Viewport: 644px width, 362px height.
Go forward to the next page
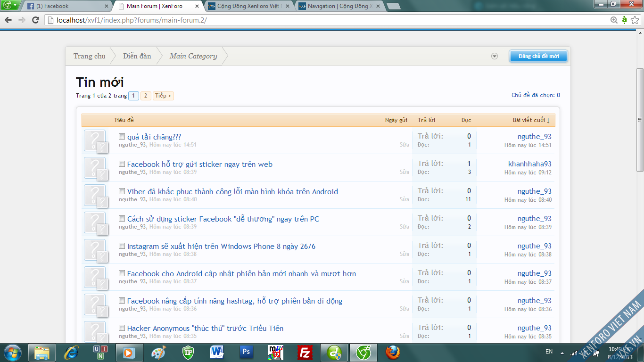click(x=22, y=20)
